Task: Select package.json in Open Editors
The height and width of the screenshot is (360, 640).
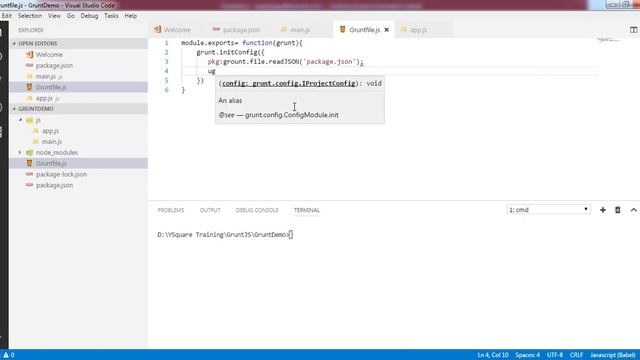Action: pos(78,65)
